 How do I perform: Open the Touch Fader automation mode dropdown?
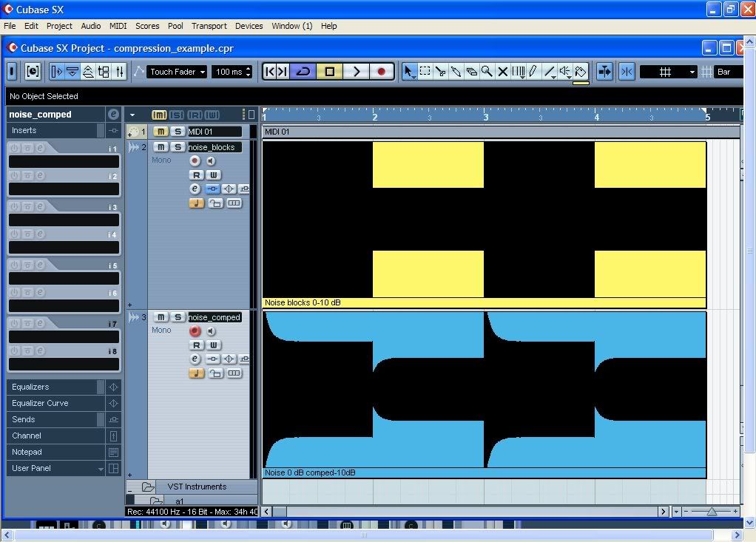[x=177, y=72]
